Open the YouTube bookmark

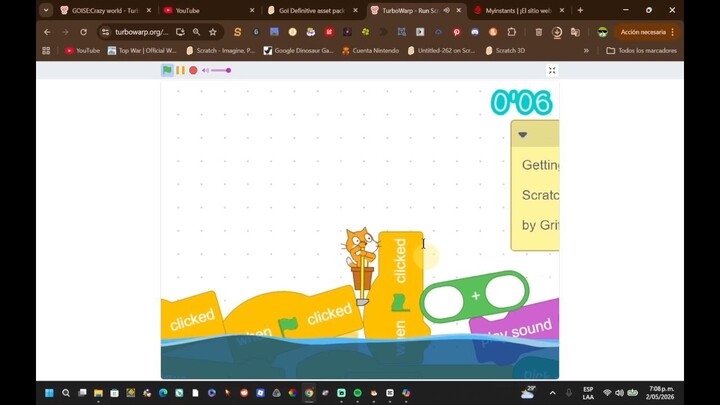pos(83,51)
